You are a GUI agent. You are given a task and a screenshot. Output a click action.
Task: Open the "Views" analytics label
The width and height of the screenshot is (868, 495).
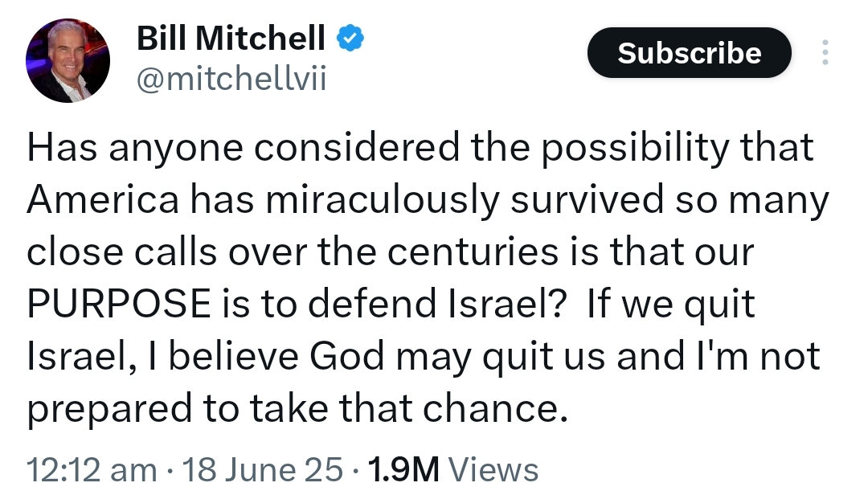[x=493, y=469]
